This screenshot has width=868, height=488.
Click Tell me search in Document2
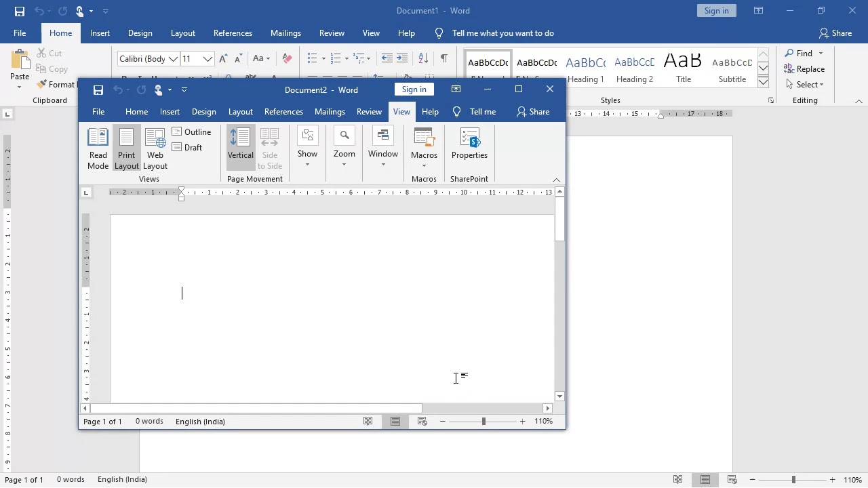pos(475,112)
